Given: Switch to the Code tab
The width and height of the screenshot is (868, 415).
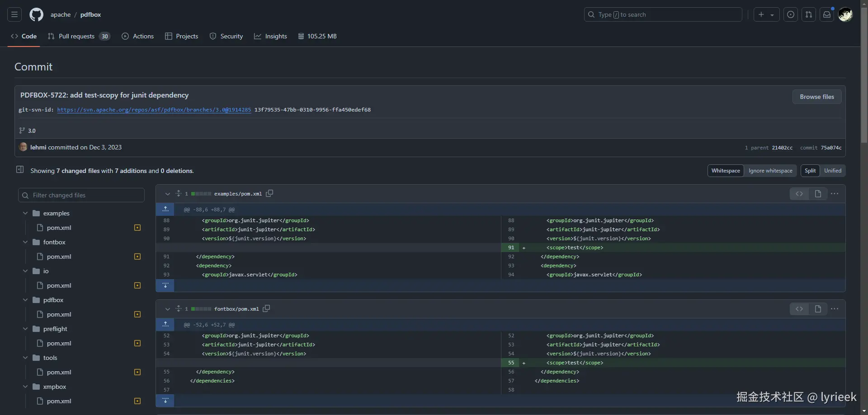Looking at the screenshot, I should tap(24, 36).
